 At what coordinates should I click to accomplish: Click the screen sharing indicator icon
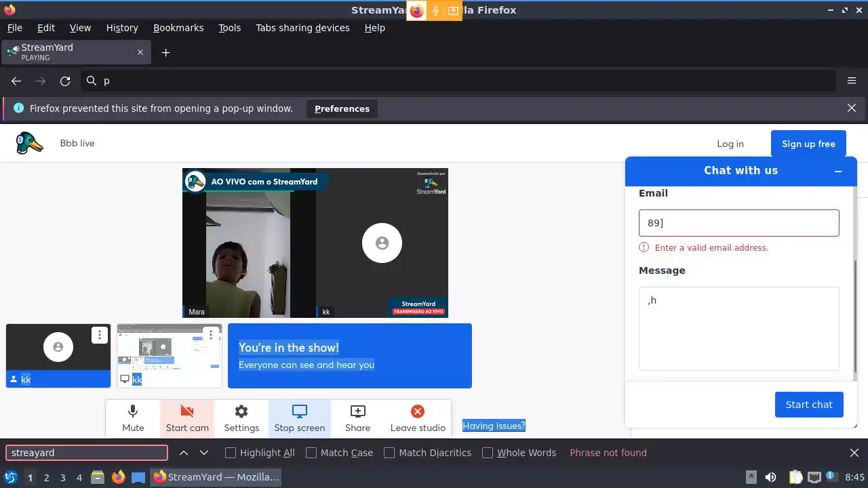click(453, 11)
